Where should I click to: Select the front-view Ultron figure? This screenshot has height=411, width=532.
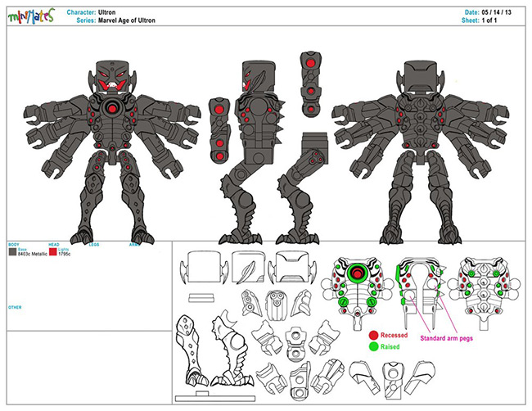[112, 152]
